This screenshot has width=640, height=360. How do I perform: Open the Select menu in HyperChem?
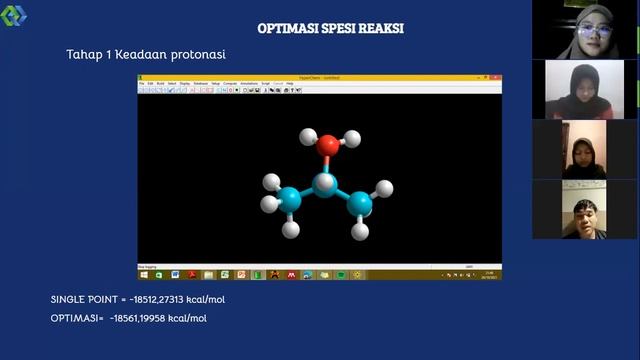[172, 84]
